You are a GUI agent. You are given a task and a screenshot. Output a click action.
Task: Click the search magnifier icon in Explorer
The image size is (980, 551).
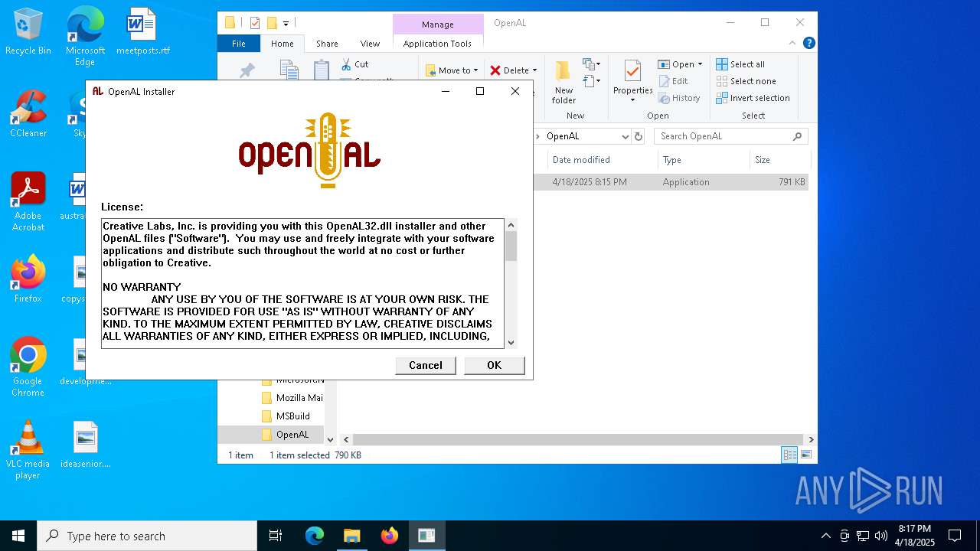[x=797, y=136]
